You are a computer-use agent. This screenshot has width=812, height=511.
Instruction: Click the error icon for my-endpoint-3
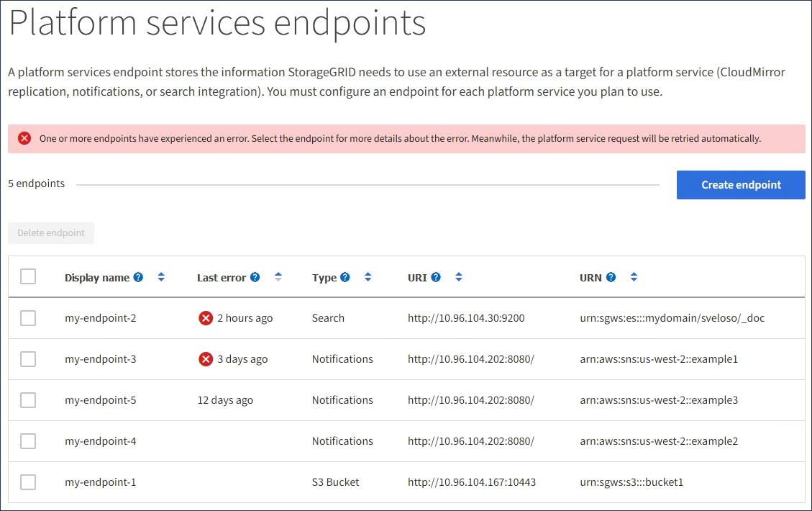[206, 359]
